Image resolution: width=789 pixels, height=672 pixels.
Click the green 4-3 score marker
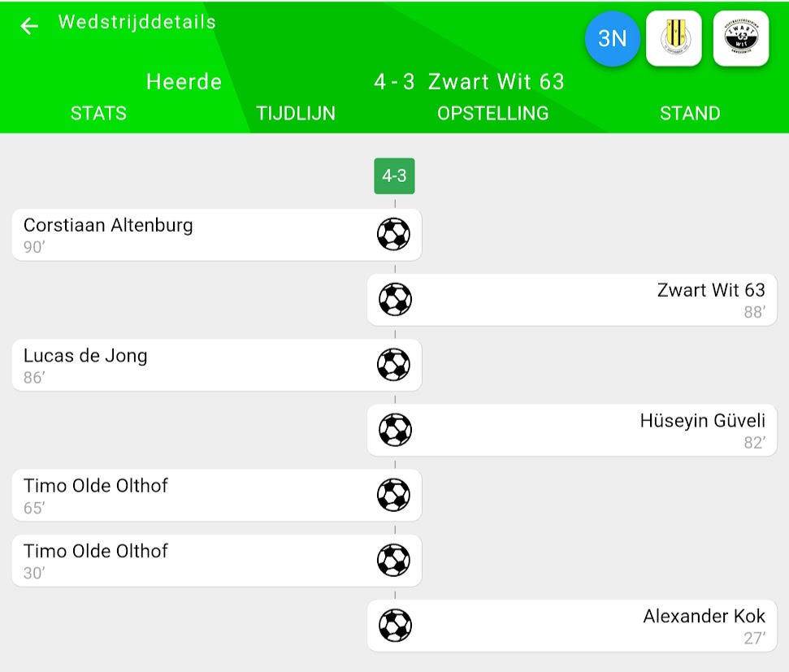pyautogui.click(x=394, y=176)
